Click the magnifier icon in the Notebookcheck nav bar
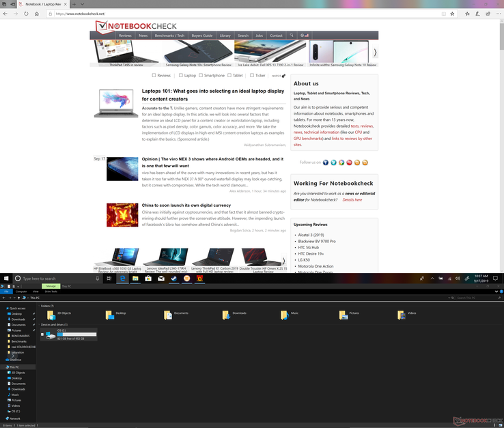 tap(292, 35)
